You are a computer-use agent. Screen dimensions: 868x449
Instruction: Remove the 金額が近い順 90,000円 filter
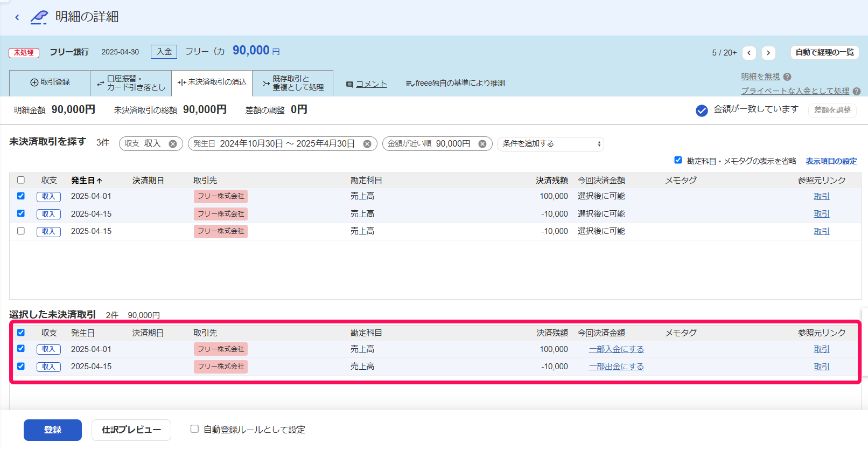click(x=482, y=144)
